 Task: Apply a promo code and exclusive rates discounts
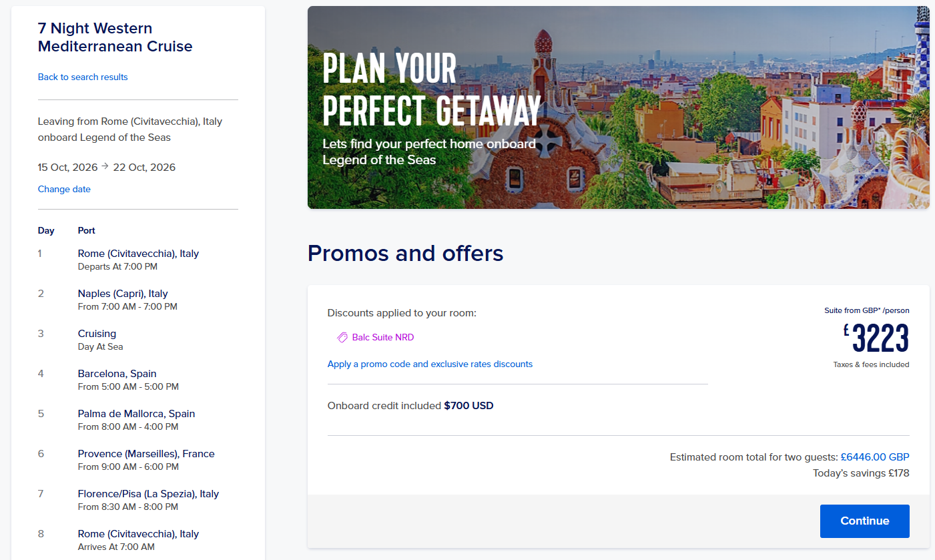[430, 364]
